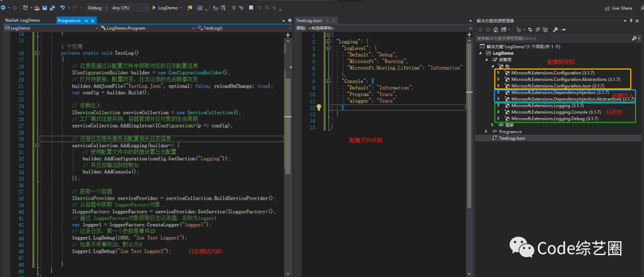The height and width of the screenshot is (277, 644).
Task: Toggle the Preview Selected Items icon after the wrench
Action: click(563, 30)
